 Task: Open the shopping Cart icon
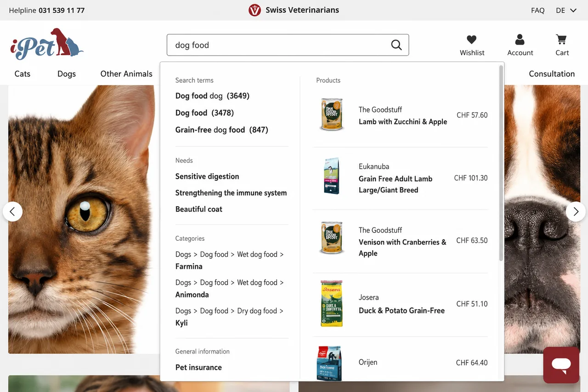click(561, 40)
